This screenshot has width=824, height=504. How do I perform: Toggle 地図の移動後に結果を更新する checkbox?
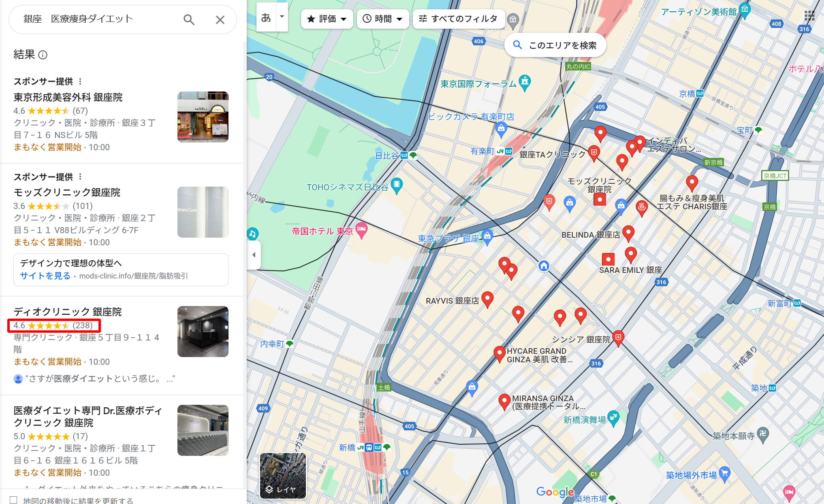click(x=13, y=500)
